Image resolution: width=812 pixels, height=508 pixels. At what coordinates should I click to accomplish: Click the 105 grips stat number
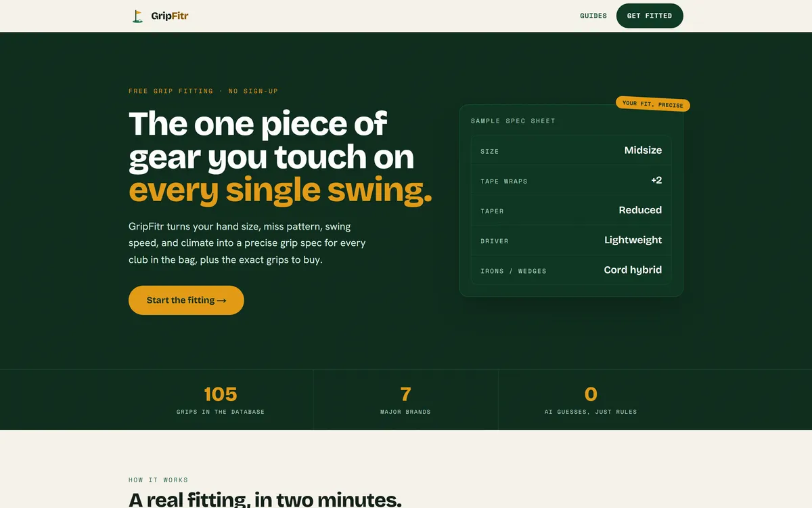(x=221, y=394)
